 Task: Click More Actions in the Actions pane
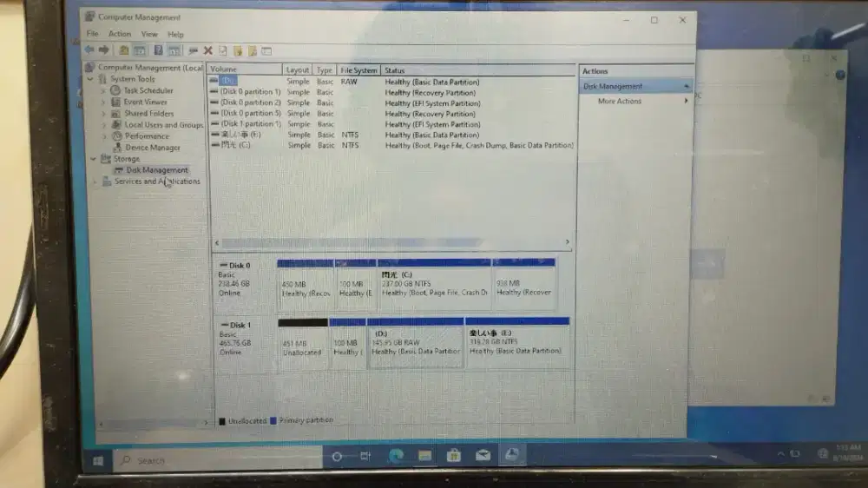pyautogui.click(x=620, y=102)
